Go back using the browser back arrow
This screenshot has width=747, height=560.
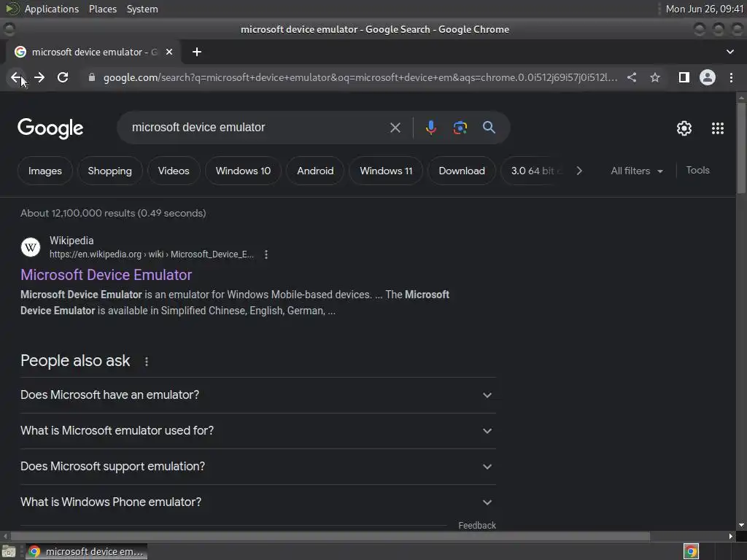point(16,77)
